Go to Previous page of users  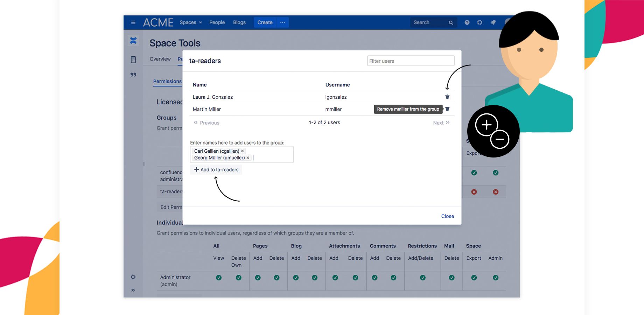(x=206, y=122)
